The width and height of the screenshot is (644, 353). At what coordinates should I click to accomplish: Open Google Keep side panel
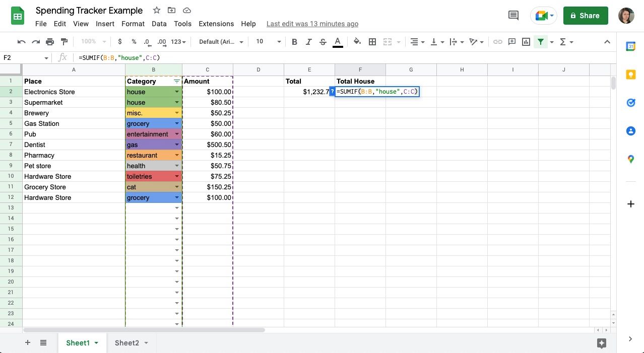630,75
